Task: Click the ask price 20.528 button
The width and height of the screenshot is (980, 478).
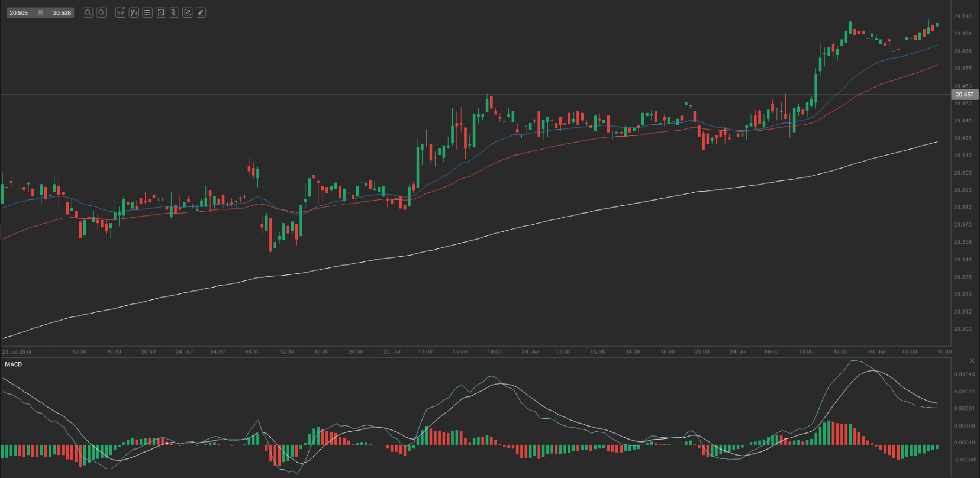Action: point(62,12)
